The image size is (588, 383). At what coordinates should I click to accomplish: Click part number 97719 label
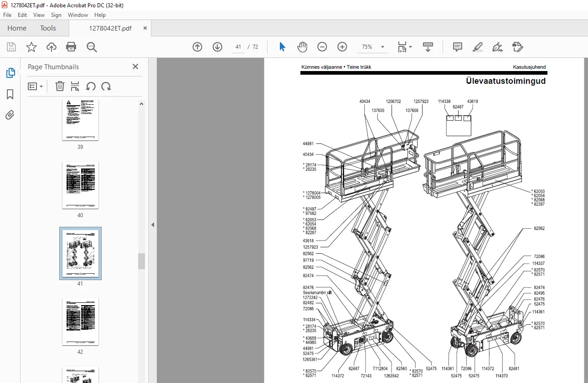coord(309,260)
